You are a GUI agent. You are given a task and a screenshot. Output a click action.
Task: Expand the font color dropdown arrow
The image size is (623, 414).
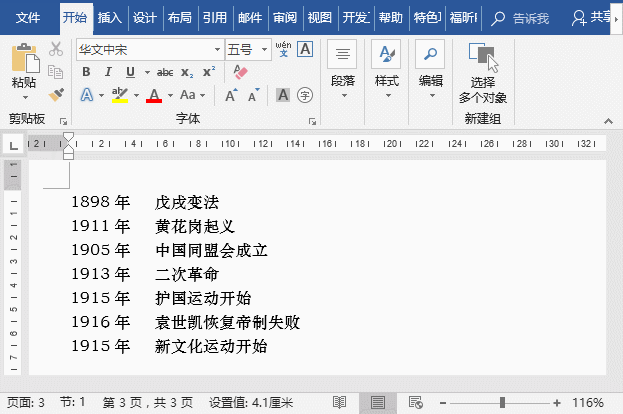pos(170,95)
